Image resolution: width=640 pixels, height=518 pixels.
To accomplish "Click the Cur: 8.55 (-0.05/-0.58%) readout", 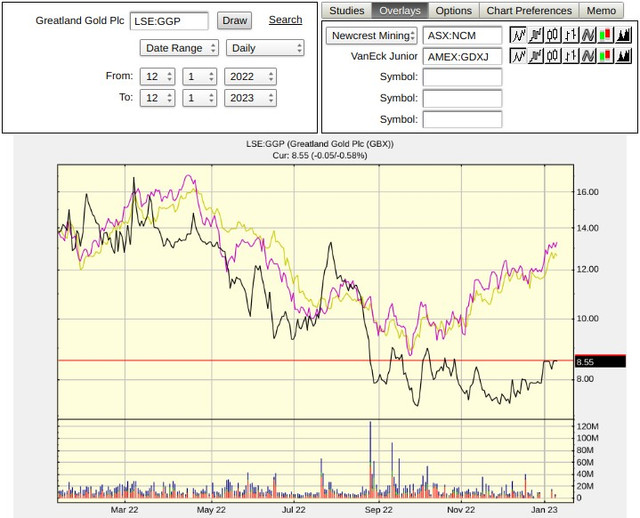I will [320, 156].
